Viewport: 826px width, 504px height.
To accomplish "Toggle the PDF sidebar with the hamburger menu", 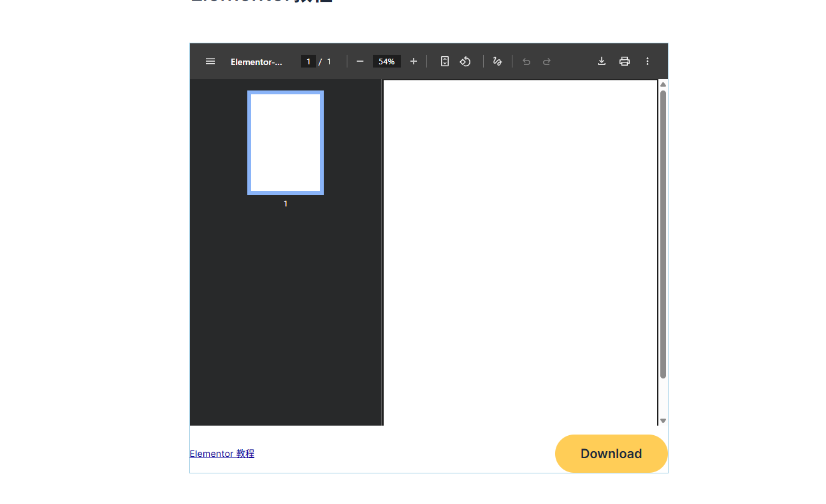I will tap(210, 61).
